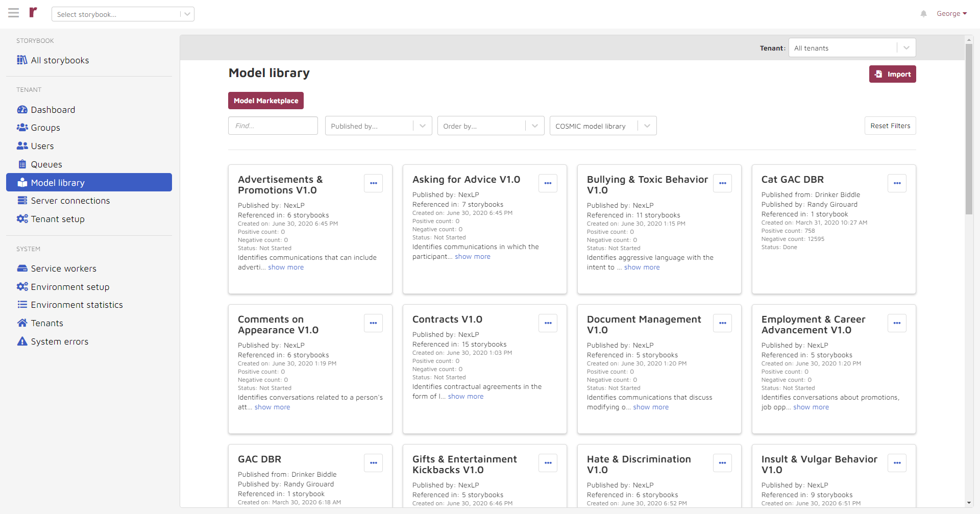Click the Environment setup gears icon
980x514 pixels.
[22, 287]
